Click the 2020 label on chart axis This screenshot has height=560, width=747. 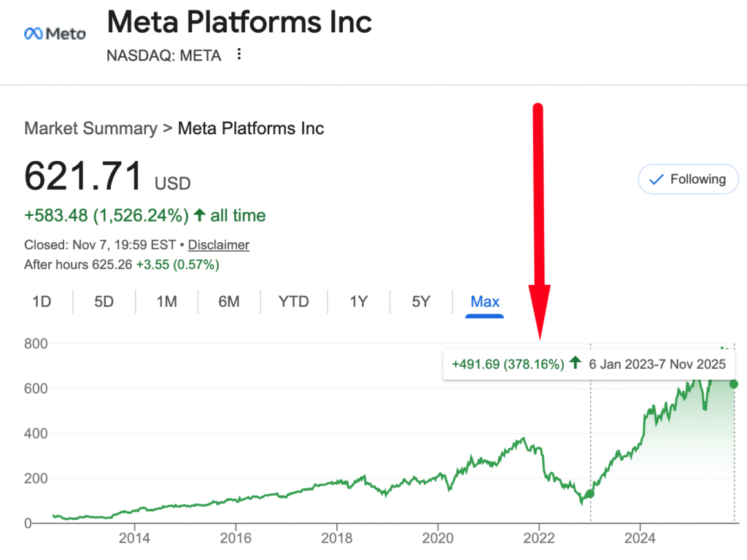438,540
